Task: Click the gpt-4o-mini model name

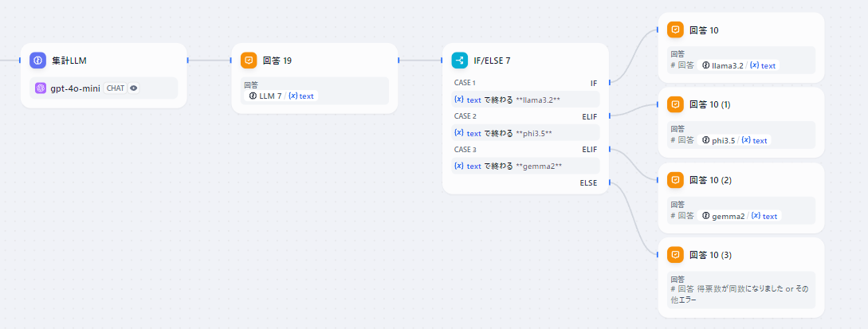Action: (75, 88)
